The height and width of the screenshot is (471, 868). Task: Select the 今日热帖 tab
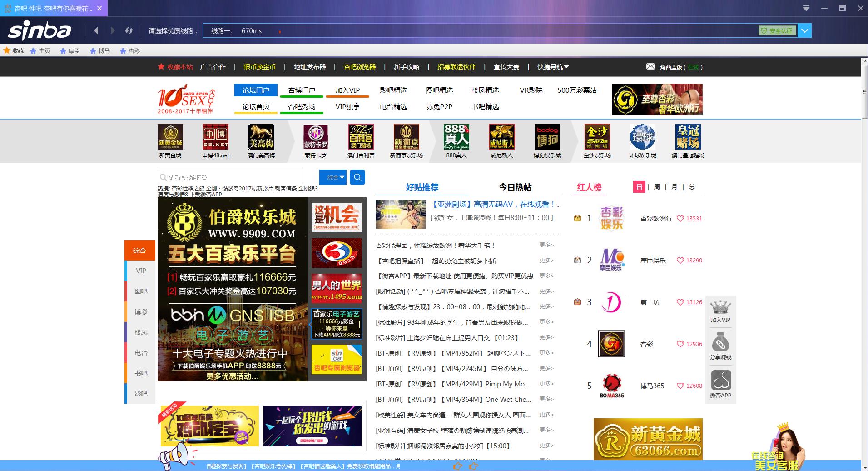[x=515, y=187]
